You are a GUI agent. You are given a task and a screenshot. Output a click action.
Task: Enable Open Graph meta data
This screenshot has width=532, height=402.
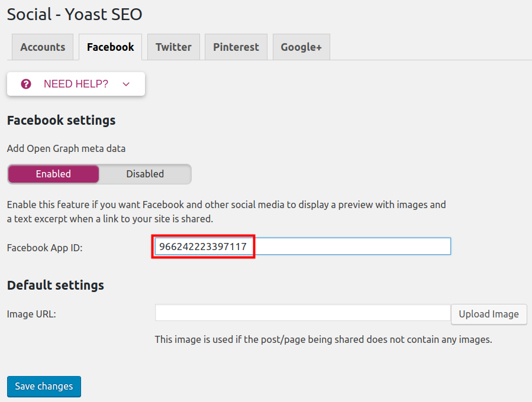53,174
